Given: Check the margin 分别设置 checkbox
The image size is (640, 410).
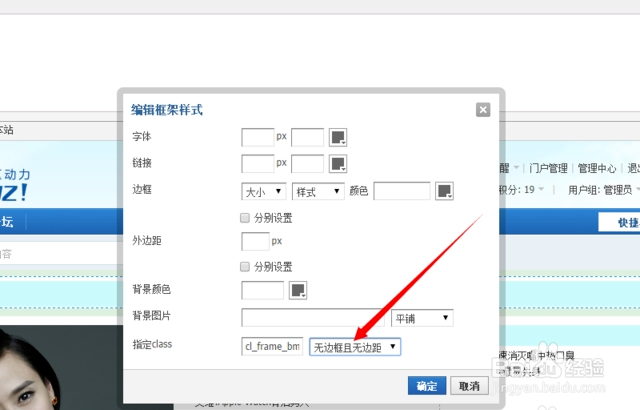Looking at the screenshot, I should (245, 267).
